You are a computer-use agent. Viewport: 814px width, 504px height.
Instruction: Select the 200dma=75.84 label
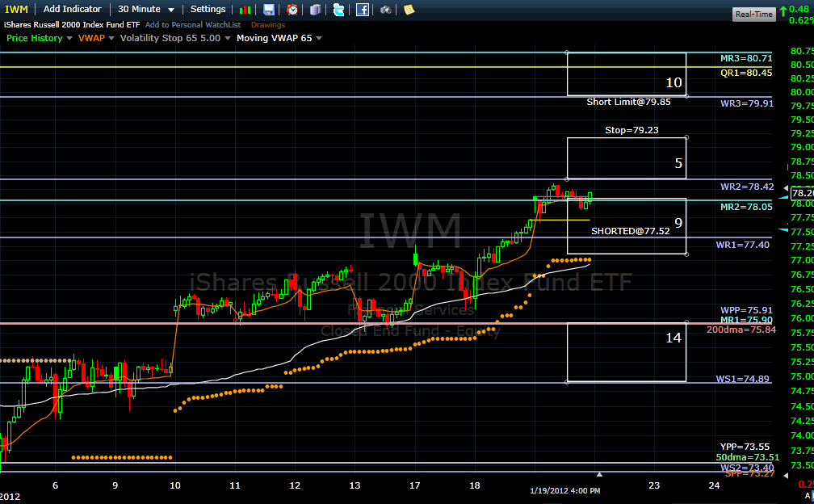click(x=741, y=330)
